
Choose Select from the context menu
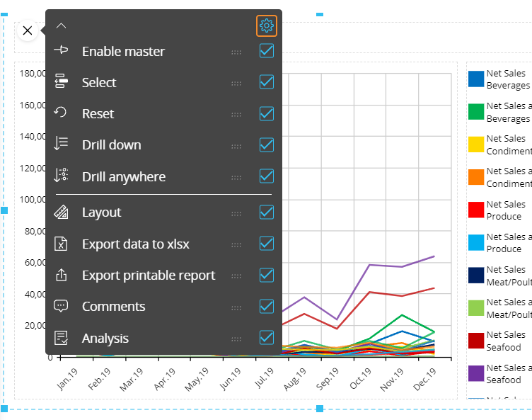99,83
